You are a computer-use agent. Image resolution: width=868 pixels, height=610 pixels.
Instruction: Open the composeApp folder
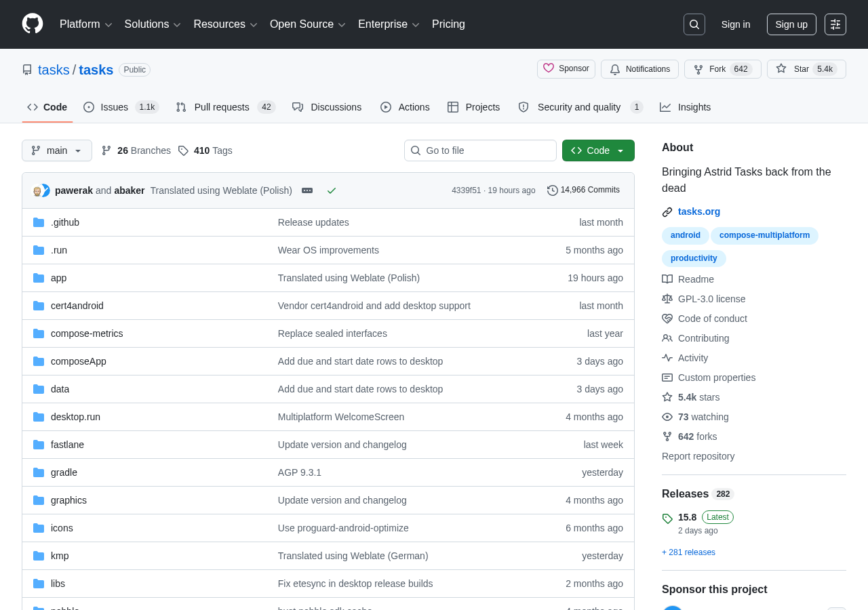click(79, 361)
